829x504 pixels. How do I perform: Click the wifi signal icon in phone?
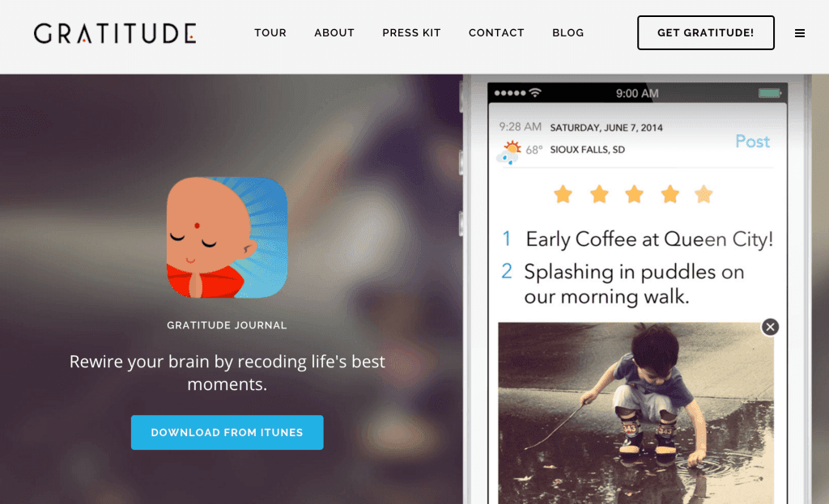(x=535, y=93)
